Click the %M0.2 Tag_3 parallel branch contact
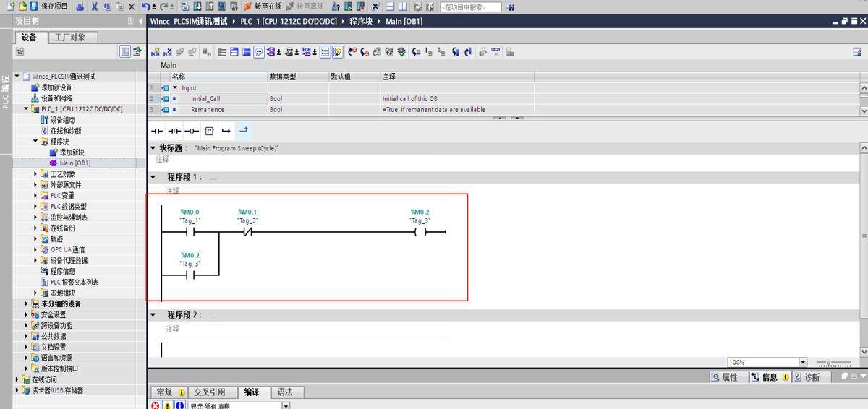868x409 pixels. [190, 275]
